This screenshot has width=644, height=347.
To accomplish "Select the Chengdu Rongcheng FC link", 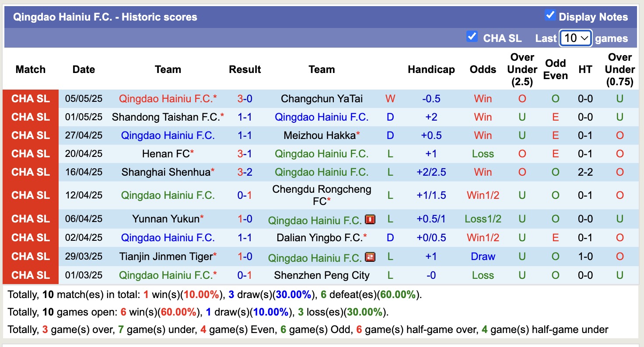I will pos(322,195).
